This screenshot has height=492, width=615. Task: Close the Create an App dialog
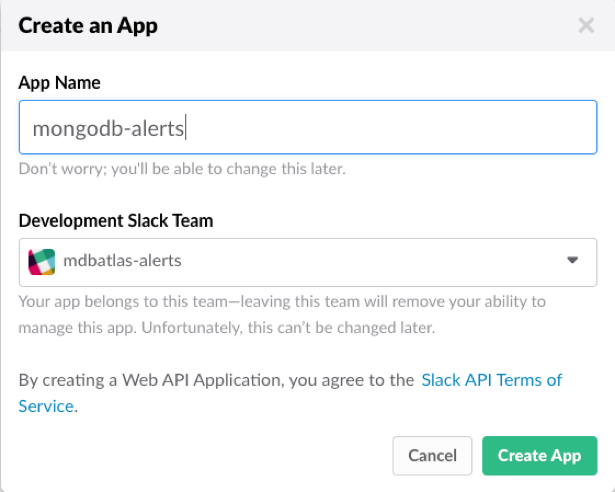click(586, 26)
